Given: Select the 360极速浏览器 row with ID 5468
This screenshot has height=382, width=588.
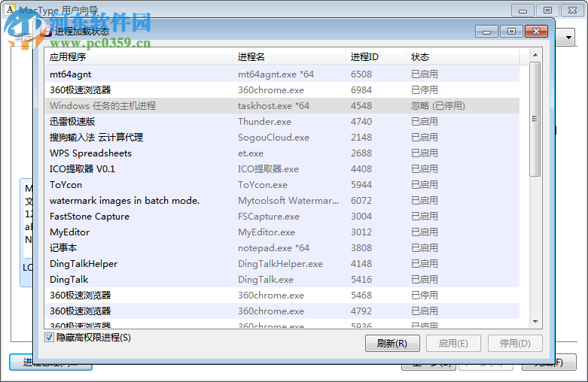Looking at the screenshot, I should point(282,295).
